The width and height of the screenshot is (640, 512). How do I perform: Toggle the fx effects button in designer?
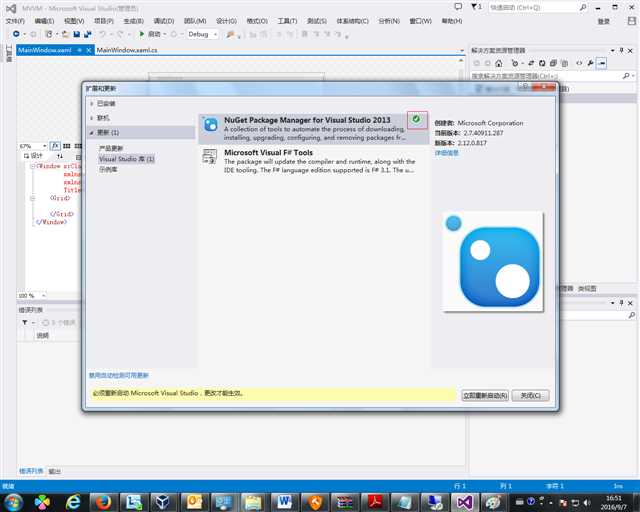55,146
